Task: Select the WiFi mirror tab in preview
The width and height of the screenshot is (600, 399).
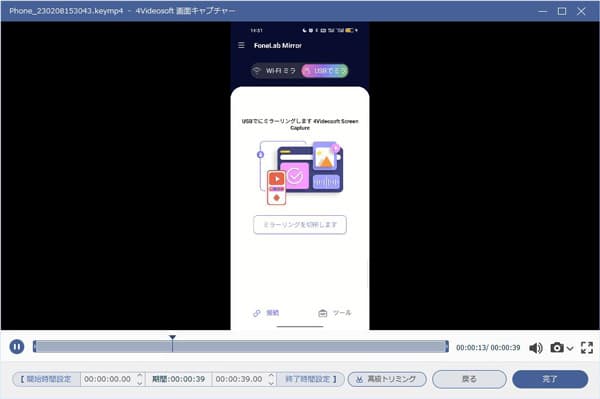Action: tap(276, 71)
